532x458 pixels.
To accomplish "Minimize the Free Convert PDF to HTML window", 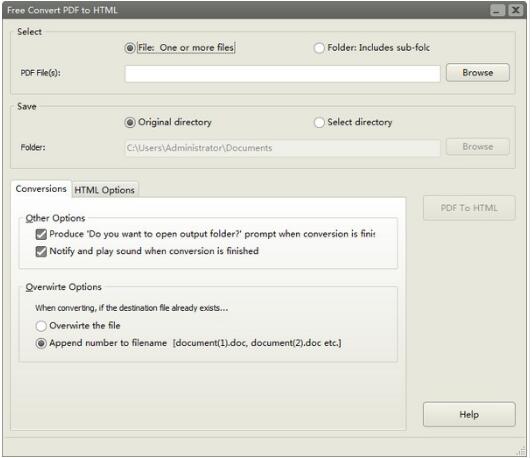I will [x=497, y=10].
